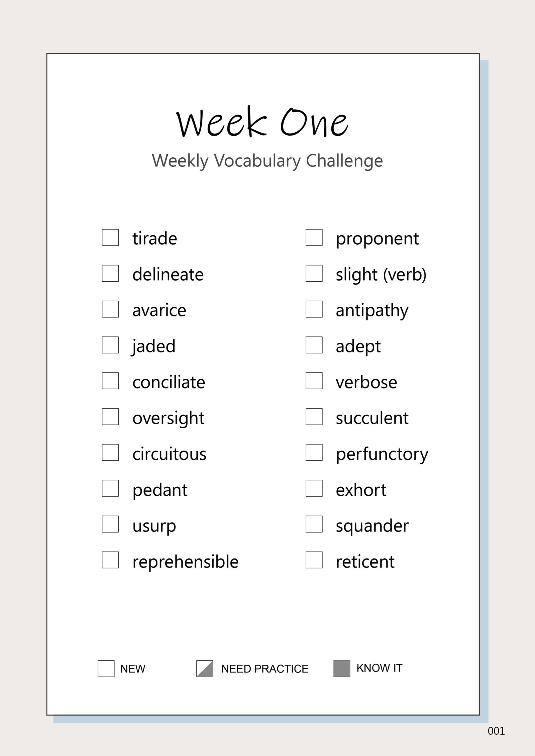Mark the circuitous checkbox
535x756 pixels.
point(110,452)
